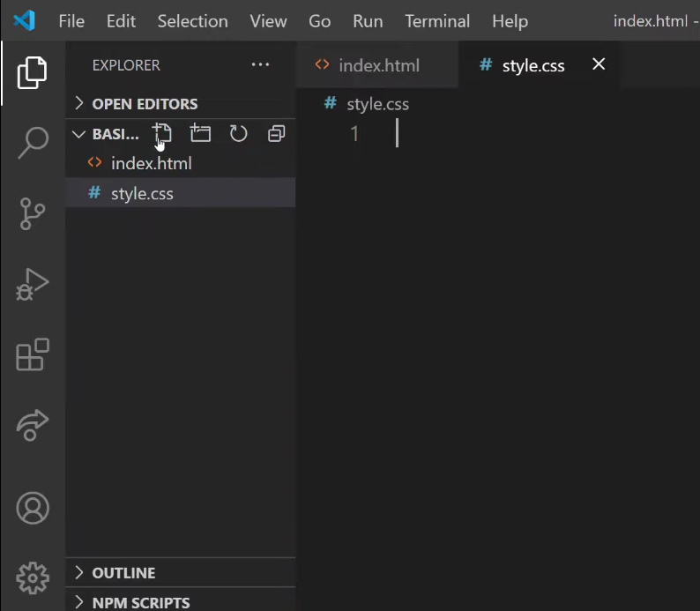Viewport: 700px width, 611px height.
Task: Switch to the index.html editor tab
Action: 378,65
